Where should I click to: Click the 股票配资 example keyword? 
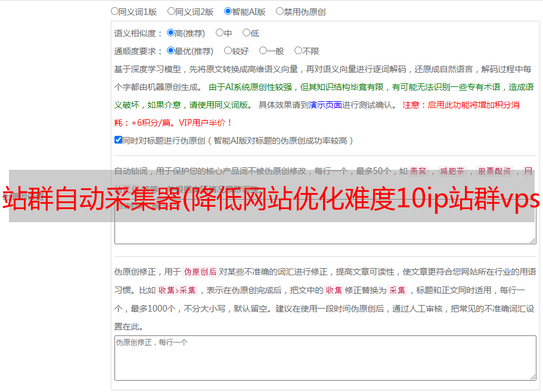[x=495, y=171]
